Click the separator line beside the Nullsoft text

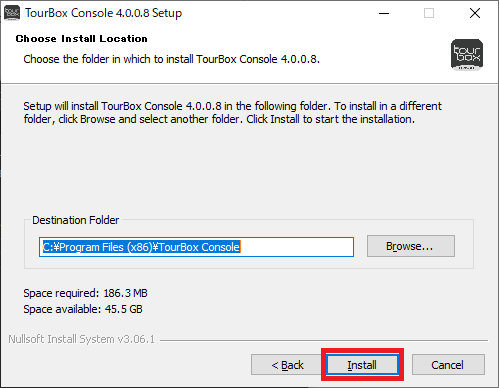324,340
